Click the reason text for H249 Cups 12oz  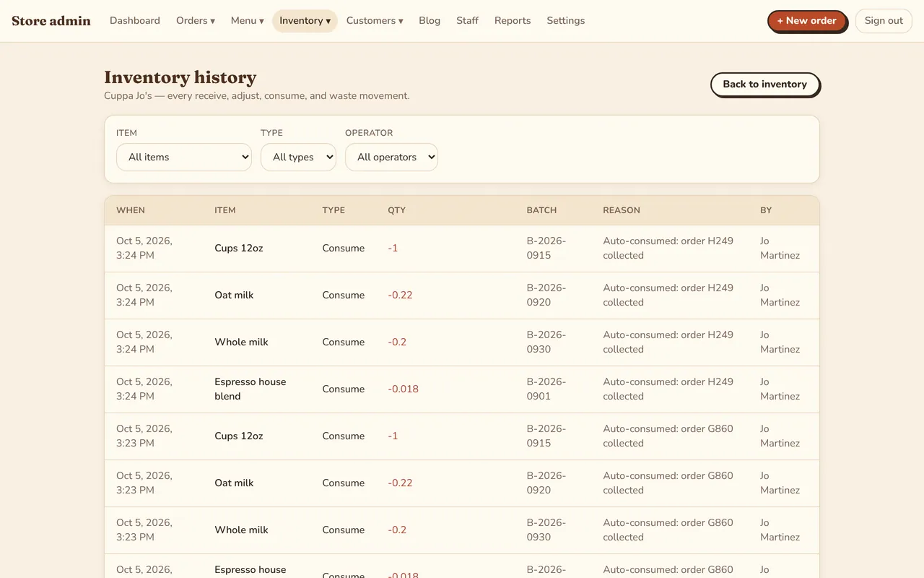[668, 249]
